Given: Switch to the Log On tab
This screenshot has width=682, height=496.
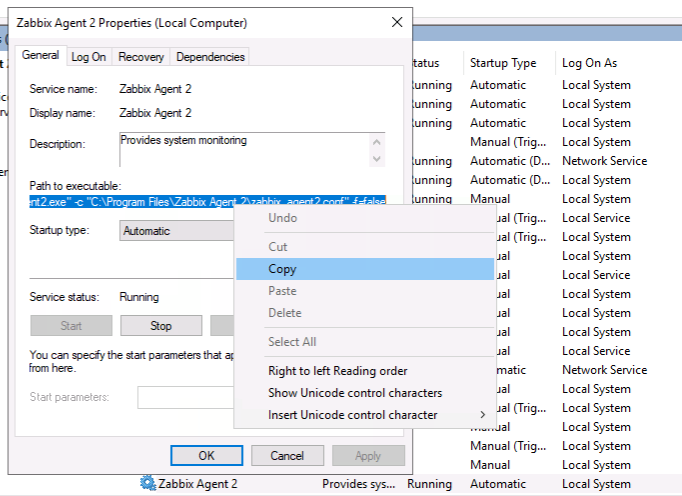Looking at the screenshot, I should 89,57.
